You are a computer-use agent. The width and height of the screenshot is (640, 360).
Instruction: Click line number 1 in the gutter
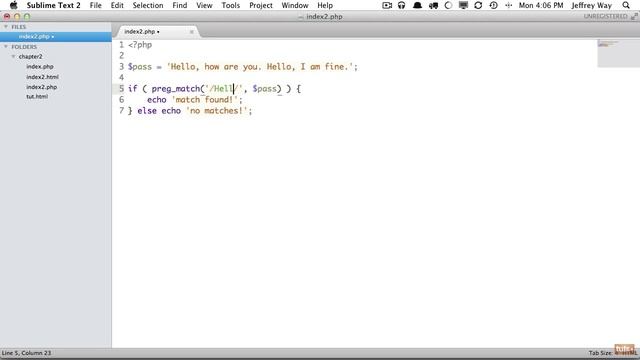pos(121,44)
